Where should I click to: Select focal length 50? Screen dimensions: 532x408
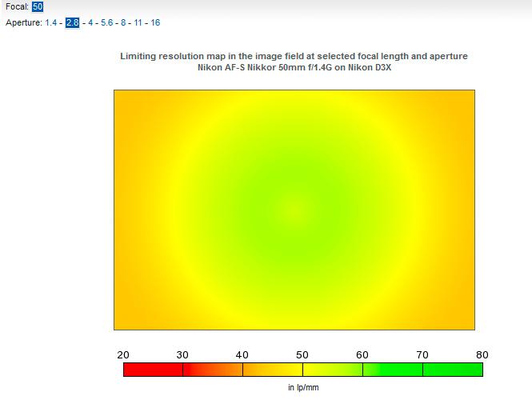point(38,6)
